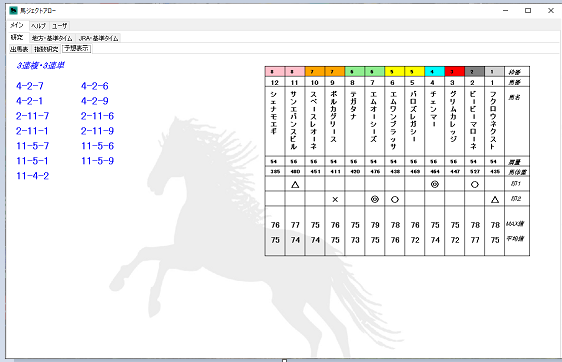
Task: Click the red frame 3 color cell
Action: coord(454,72)
